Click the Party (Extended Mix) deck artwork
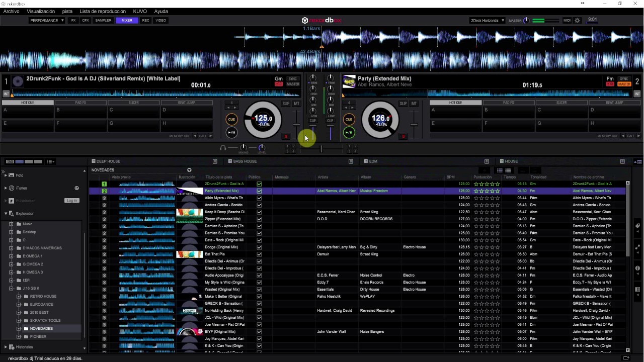Screen dimensions: 644x362 point(349,81)
